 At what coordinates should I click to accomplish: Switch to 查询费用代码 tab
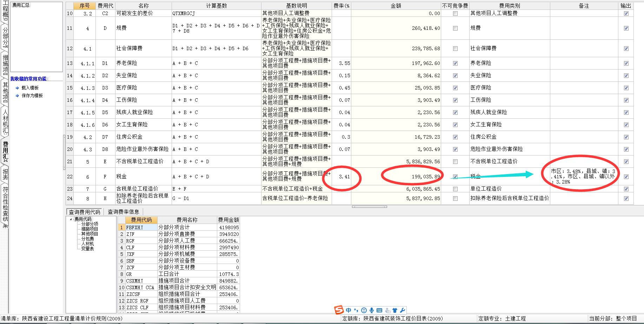(x=85, y=212)
